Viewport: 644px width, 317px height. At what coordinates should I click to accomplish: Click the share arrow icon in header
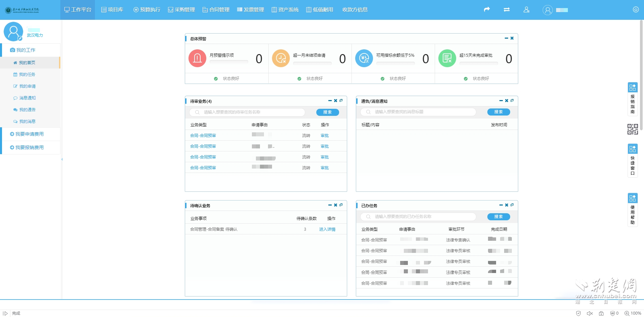click(x=487, y=9)
